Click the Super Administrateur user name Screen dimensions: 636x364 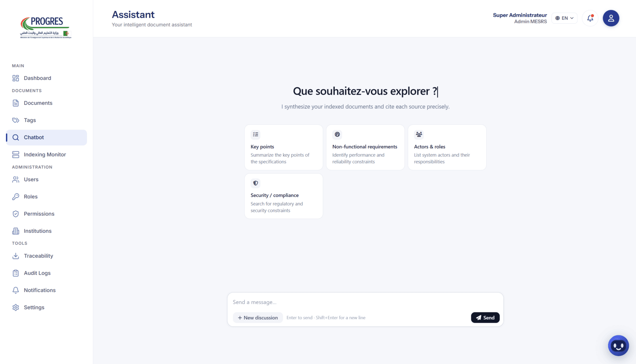[x=520, y=15]
